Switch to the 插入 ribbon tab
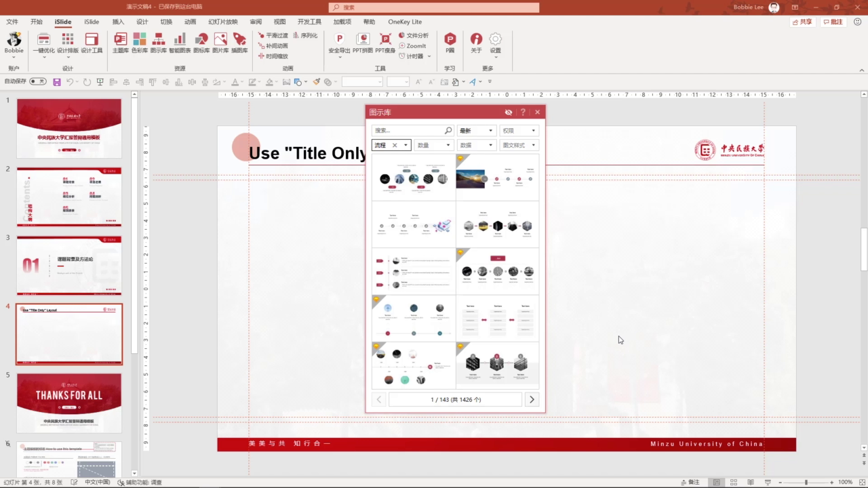Screen dimensions: 868x488 pyautogui.click(x=118, y=22)
